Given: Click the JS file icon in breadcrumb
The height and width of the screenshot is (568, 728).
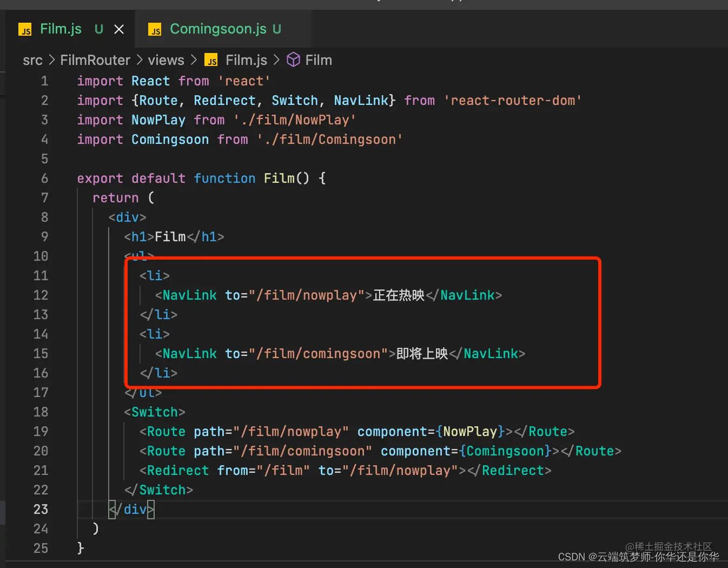Looking at the screenshot, I should point(211,60).
